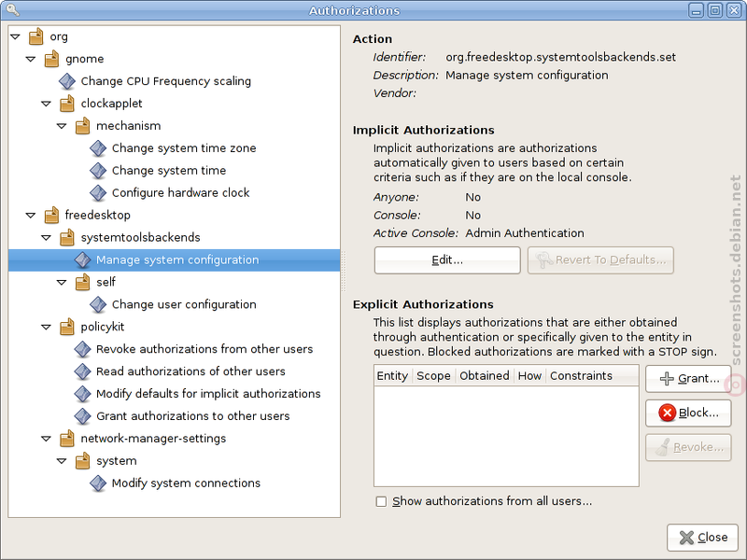The image size is (747, 560).
Task: Select Grant authorizations to other users
Action: click(193, 416)
